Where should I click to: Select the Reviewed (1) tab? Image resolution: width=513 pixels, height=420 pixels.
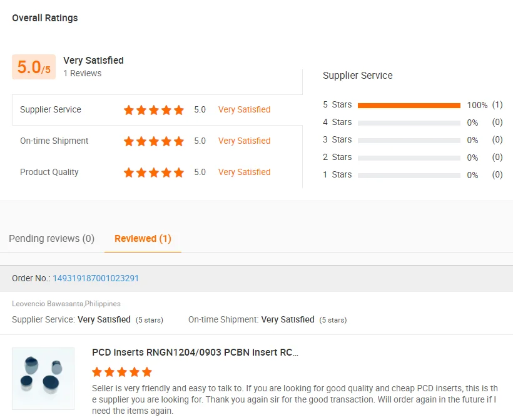pos(143,239)
